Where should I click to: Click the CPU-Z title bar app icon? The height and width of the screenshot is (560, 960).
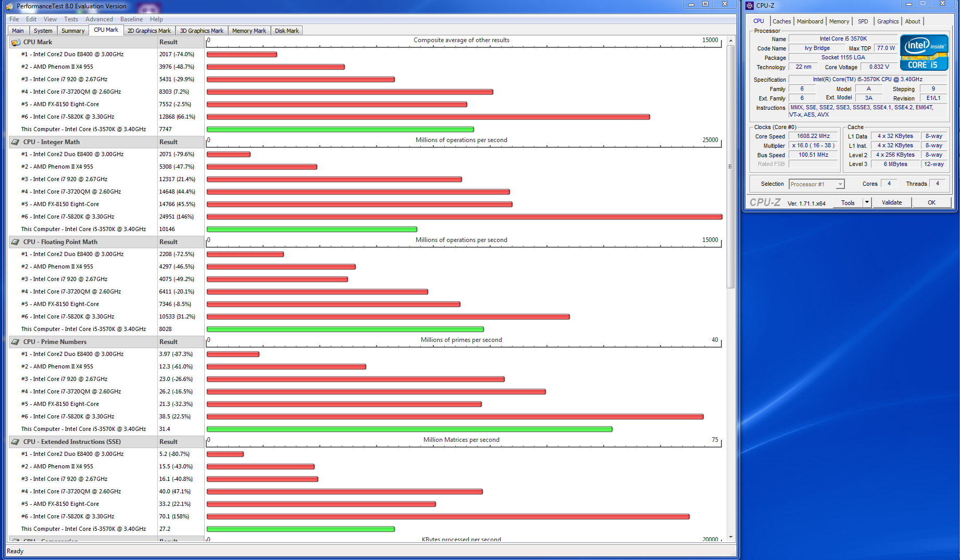750,6
